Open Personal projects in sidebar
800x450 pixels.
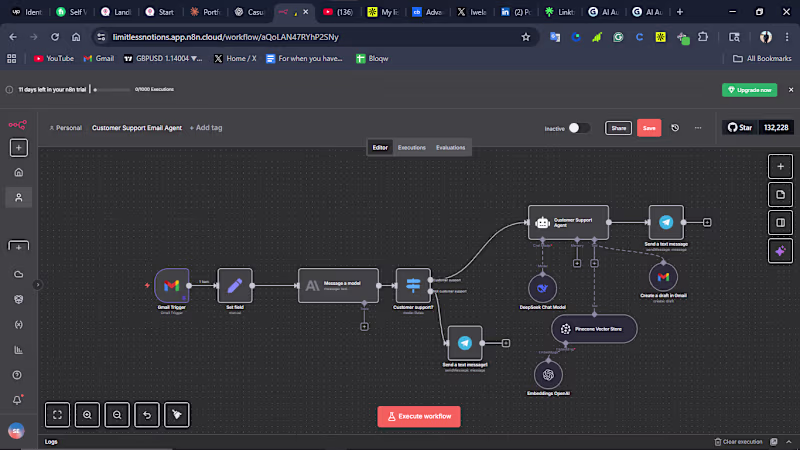point(19,197)
